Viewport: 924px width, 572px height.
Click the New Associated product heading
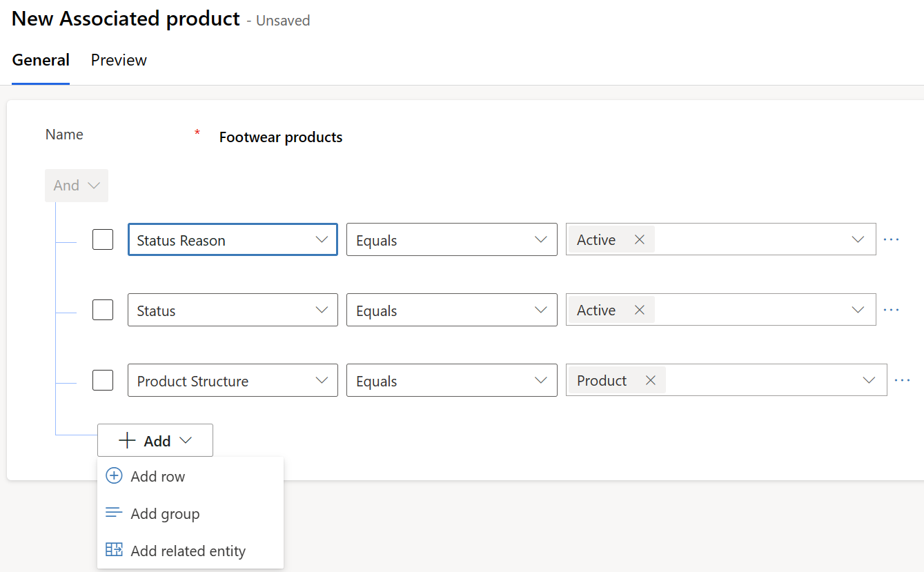(126, 19)
